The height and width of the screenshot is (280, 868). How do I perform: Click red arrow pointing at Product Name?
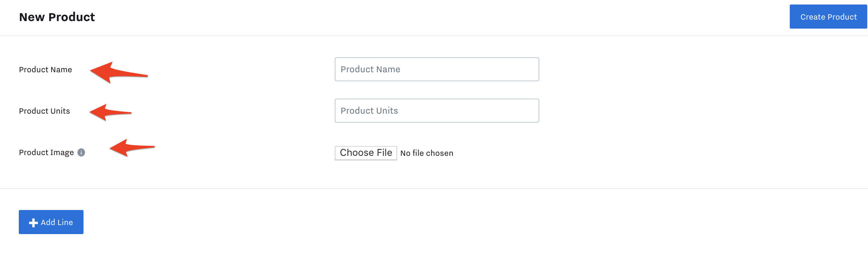pos(119,72)
